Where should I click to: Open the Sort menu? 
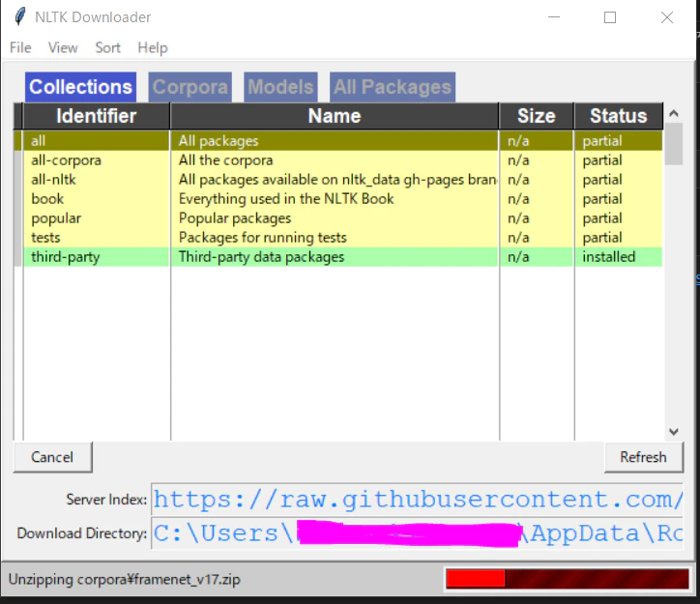coord(107,47)
